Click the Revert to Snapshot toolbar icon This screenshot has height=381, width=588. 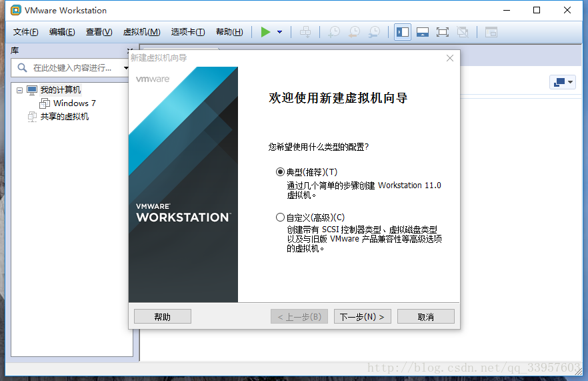pyautogui.click(x=354, y=32)
